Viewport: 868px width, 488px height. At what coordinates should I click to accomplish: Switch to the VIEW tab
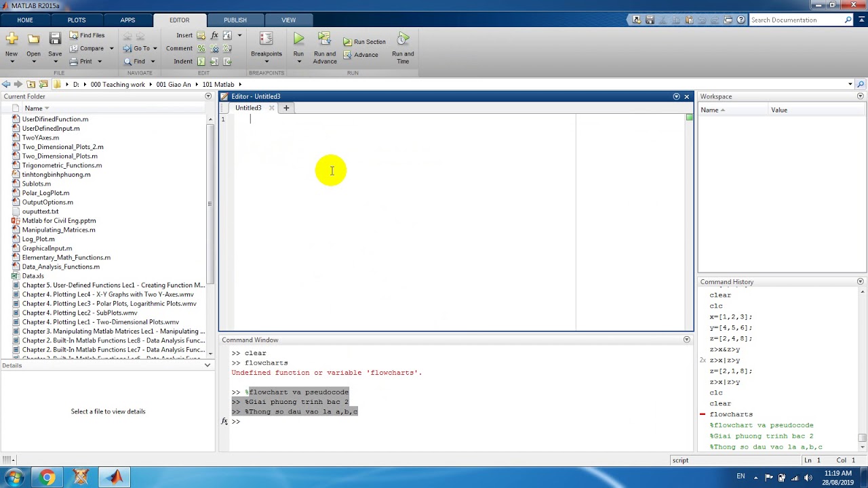tap(288, 20)
